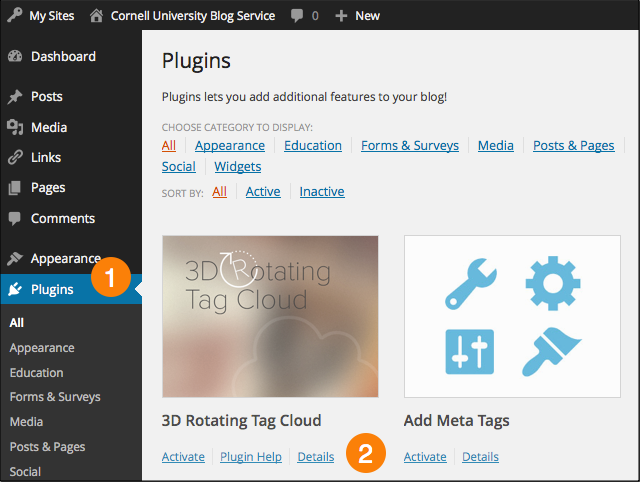Click the plus icon next to New

pyautogui.click(x=341, y=16)
